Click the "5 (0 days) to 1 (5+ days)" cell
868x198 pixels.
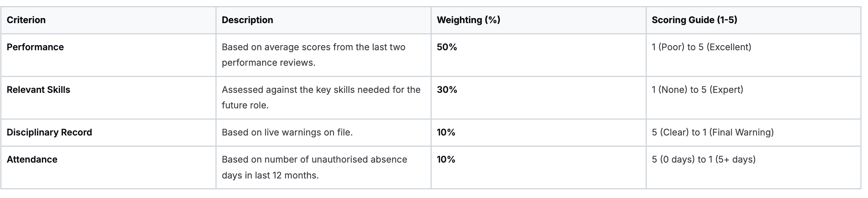coord(704,160)
